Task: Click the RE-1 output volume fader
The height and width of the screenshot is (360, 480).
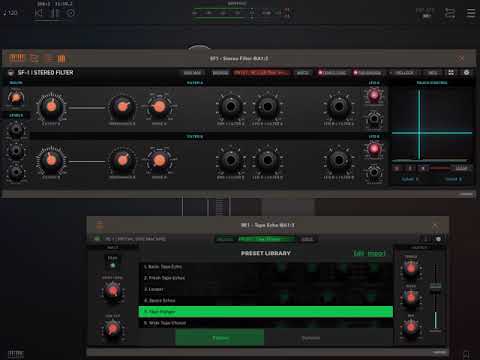Action: tap(435, 286)
